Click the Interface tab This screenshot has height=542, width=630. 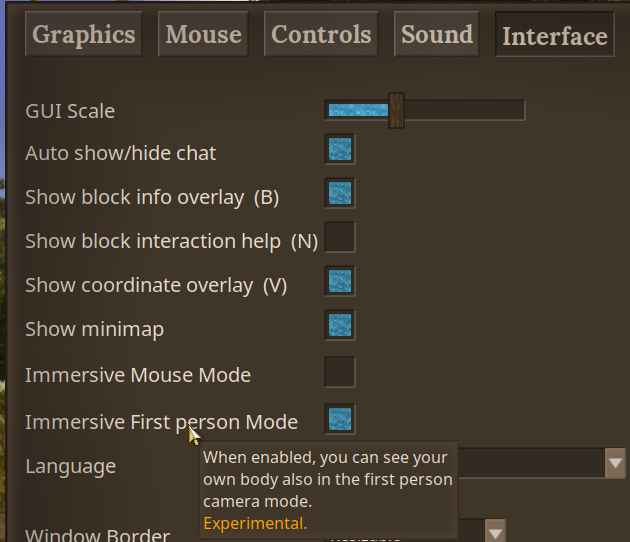(x=555, y=36)
